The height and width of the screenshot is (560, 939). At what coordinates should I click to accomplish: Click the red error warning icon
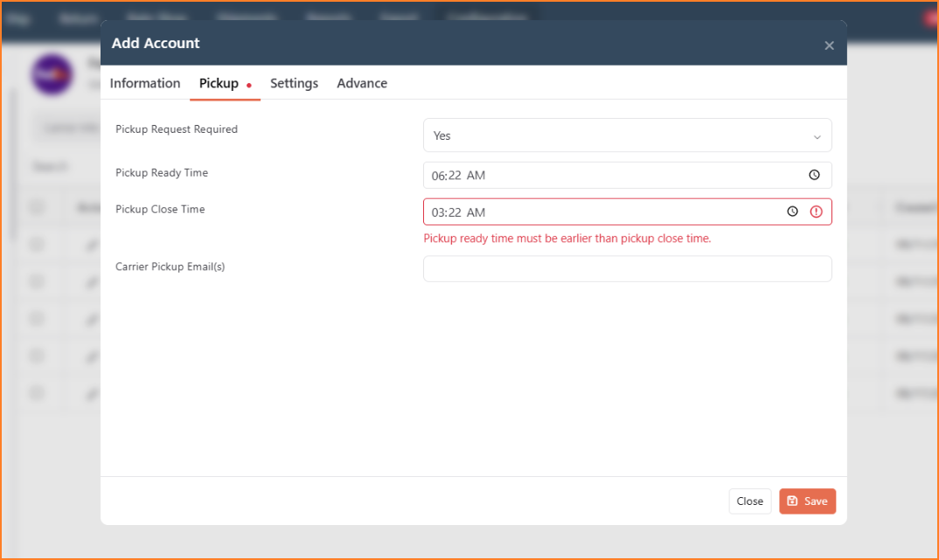(816, 211)
